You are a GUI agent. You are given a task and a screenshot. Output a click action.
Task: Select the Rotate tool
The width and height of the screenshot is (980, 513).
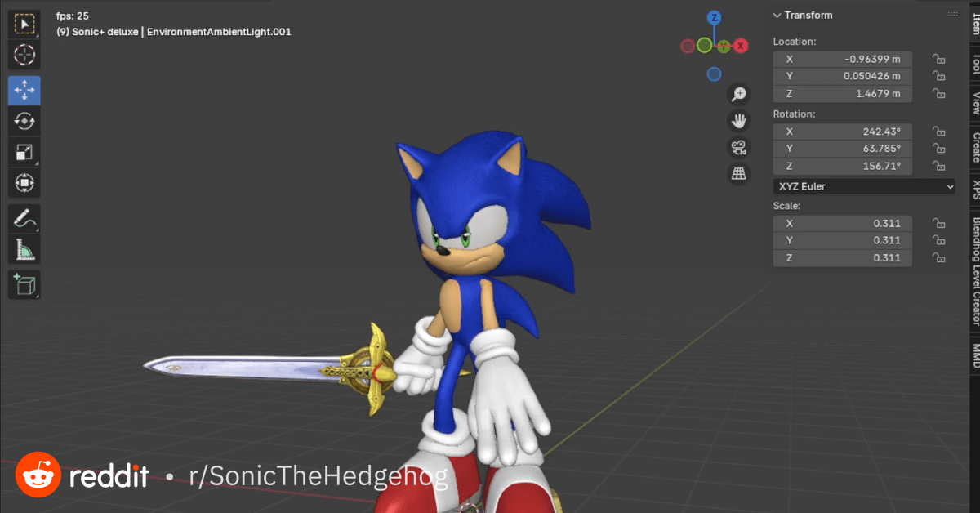coord(24,121)
